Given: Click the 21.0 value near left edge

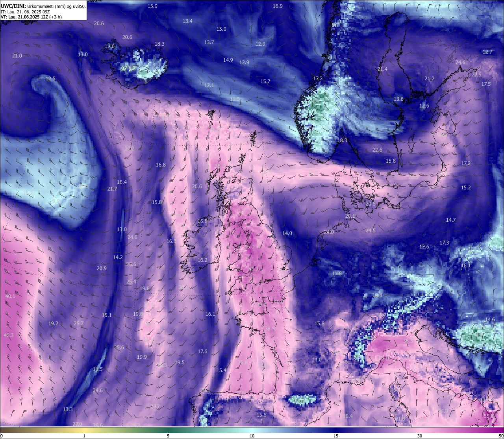Looking at the screenshot, I should point(17,56).
